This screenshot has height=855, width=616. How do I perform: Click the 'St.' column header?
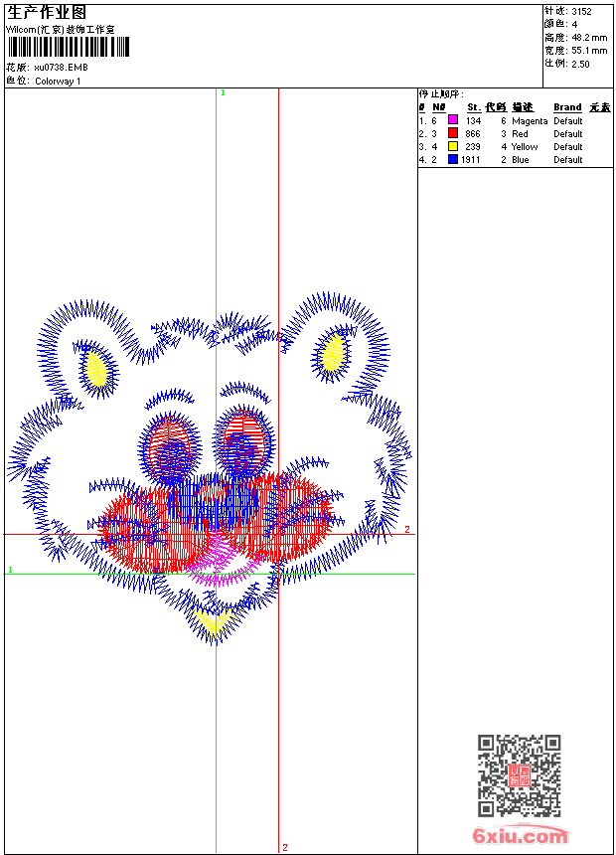(x=474, y=107)
